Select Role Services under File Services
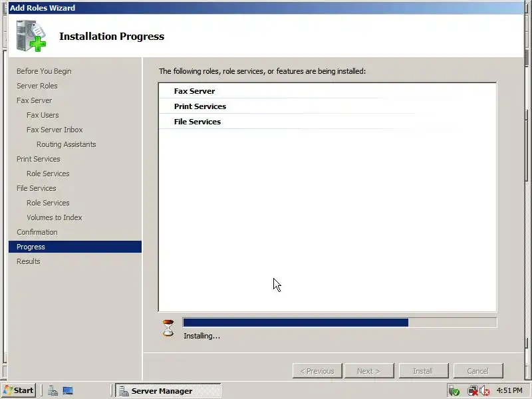 (48, 203)
